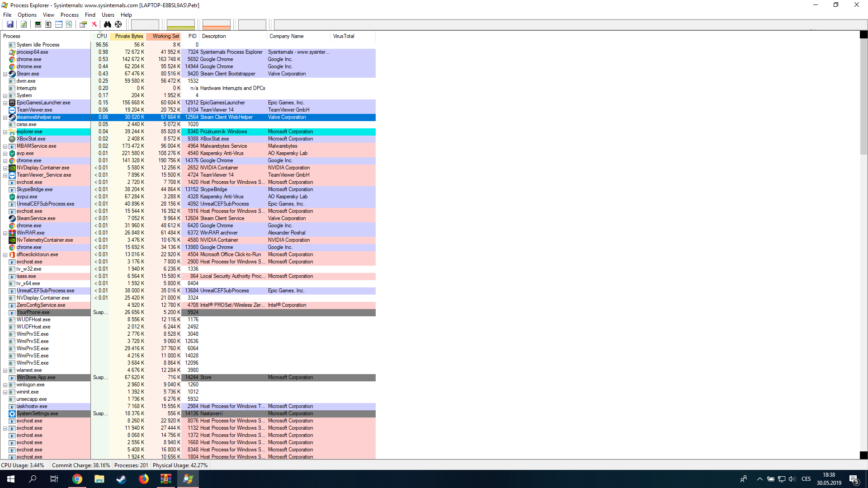The width and height of the screenshot is (868, 488).
Task: Click the Commit Charge status bar value
Action: point(81,465)
